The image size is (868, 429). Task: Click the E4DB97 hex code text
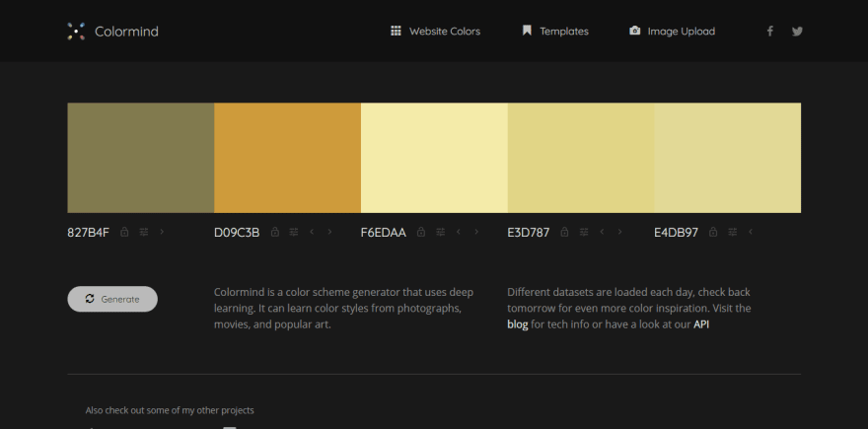(x=676, y=233)
